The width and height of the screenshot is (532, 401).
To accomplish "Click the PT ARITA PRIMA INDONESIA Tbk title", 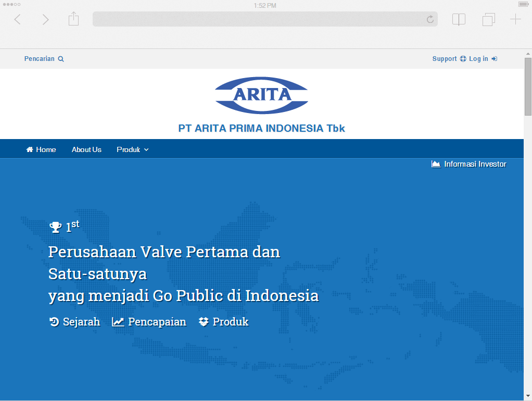I will coord(262,128).
